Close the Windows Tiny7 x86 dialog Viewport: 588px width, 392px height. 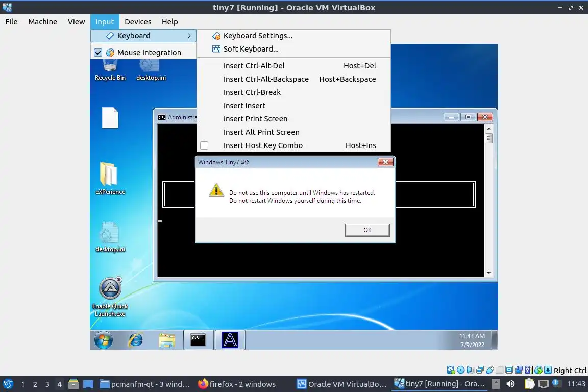[385, 162]
